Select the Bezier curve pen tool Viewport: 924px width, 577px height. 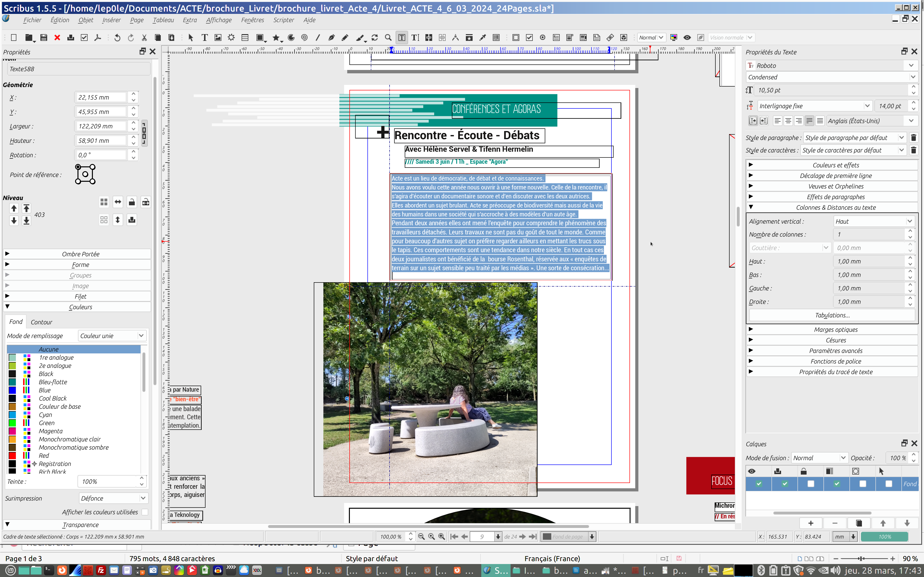click(331, 38)
